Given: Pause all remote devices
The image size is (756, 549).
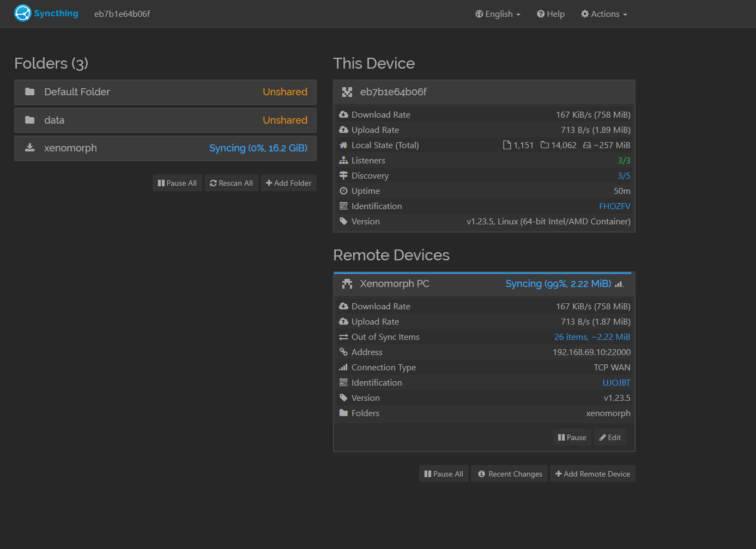Looking at the screenshot, I should click(444, 474).
